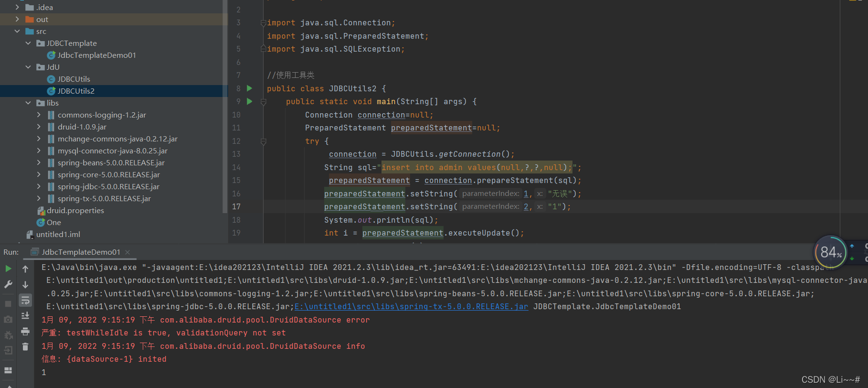Click import java.sql.SQLException line
This screenshot has height=388, width=868.
coord(336,49)
